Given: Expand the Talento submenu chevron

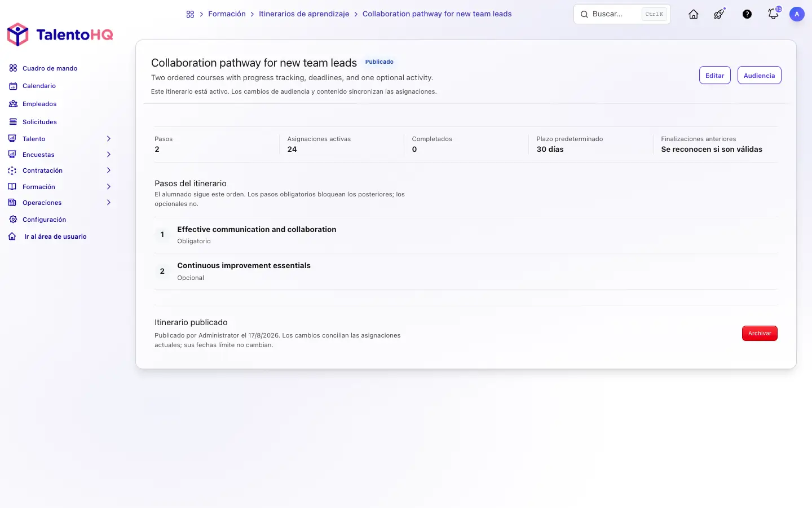Looking at the screenshot, I should pos(109,139).
